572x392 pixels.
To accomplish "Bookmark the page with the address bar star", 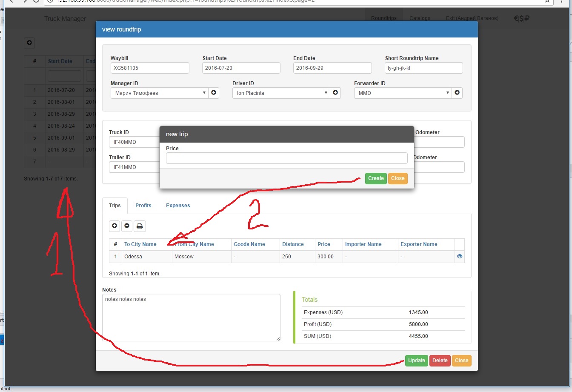I will coord(546,2).
